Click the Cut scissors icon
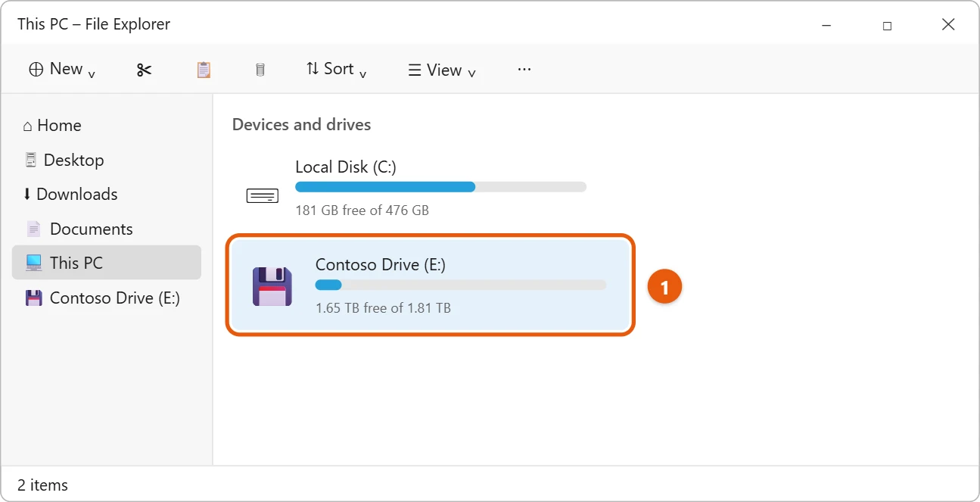The width and height of the screenshot is (980, 502). coord(144,70)
